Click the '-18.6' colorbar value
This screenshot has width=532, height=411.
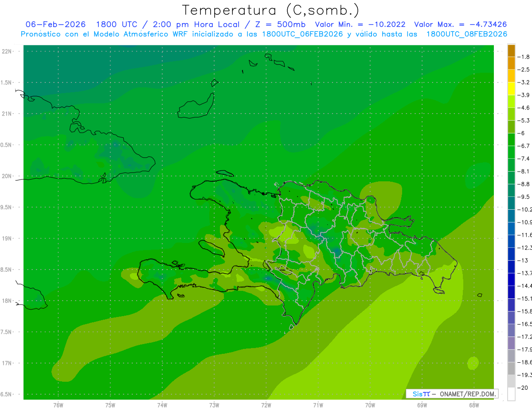click(x=524, y=362)
